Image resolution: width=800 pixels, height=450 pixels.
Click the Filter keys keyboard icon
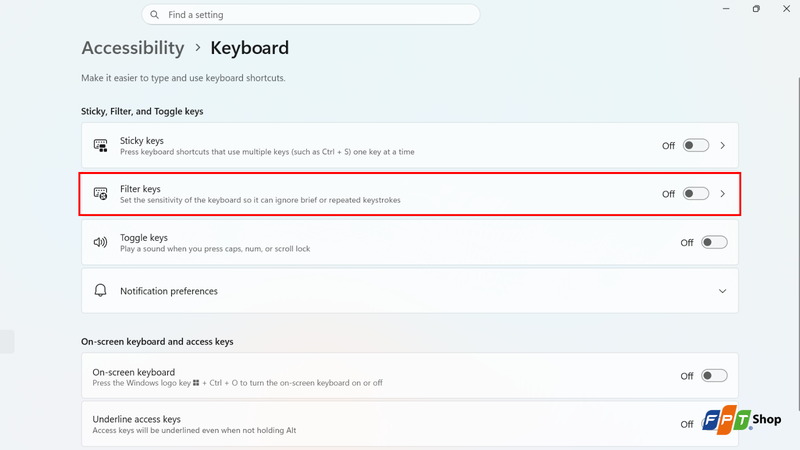(x=101, y=194)
